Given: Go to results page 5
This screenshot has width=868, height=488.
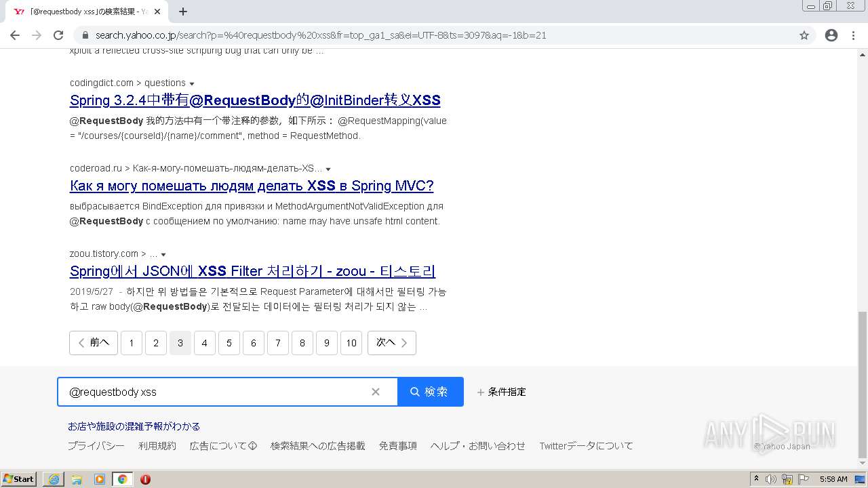Looking at the screenshot, I should pyautogui.click(x=229, y=343).
